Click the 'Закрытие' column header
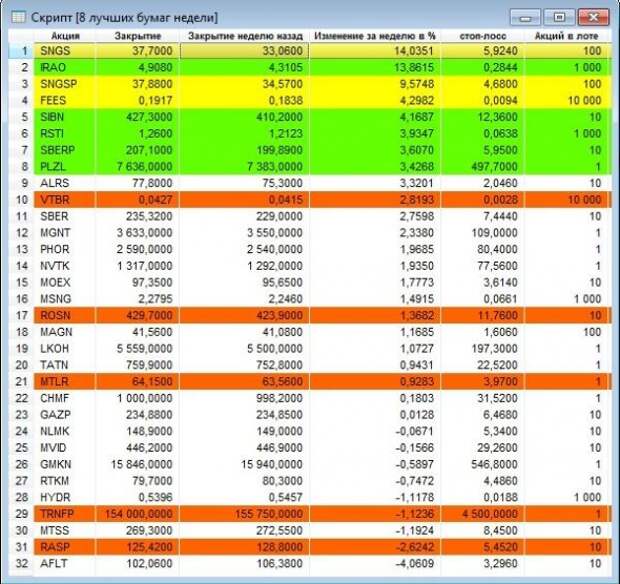This screenshot has height=584, width=620. (138, 36)
